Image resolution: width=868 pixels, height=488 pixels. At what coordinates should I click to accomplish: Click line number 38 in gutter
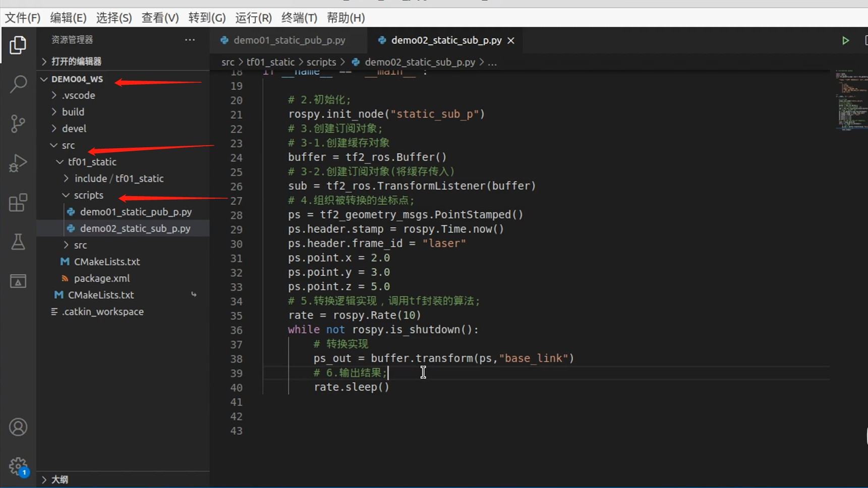coord(237,359)
